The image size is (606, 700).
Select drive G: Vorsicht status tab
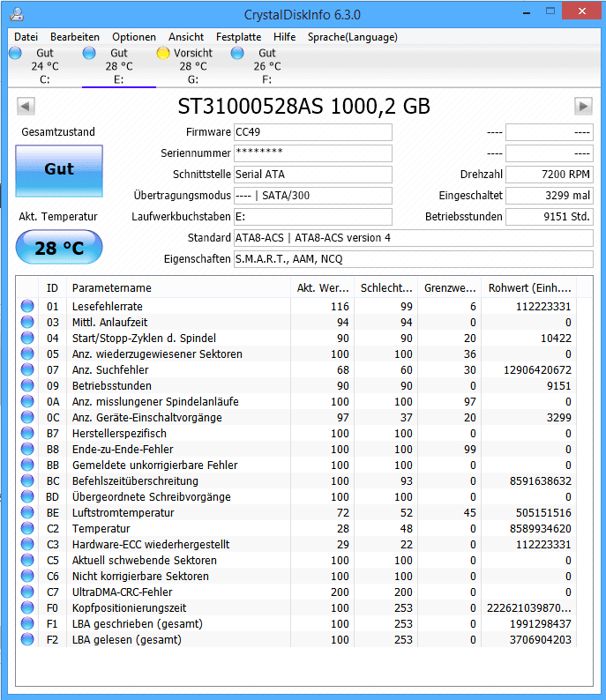point(193,66)
